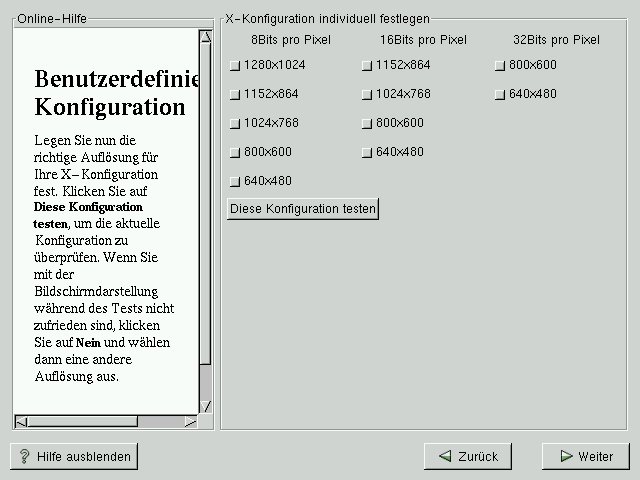Go back with the Zurück button
Screen dimensions: 640x480
point(467,456)
